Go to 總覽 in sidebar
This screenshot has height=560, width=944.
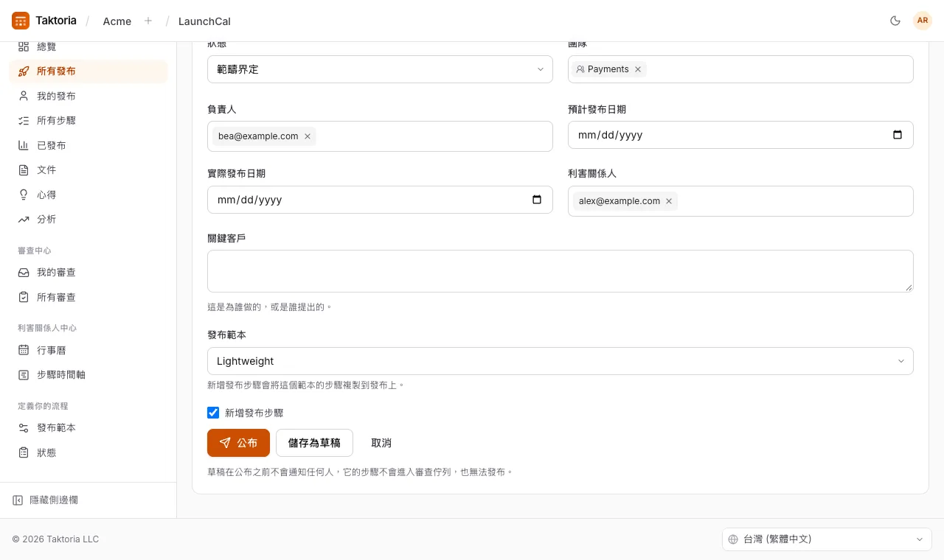click(88, 46)
